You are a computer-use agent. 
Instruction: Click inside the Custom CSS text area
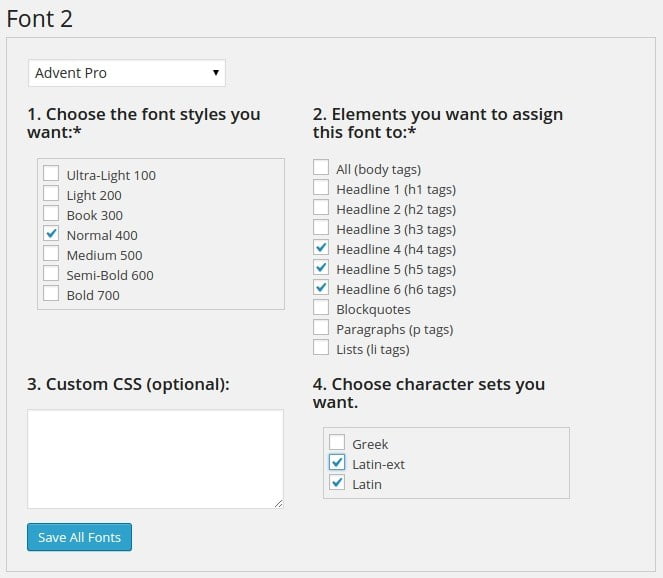(x=156, y=459)
